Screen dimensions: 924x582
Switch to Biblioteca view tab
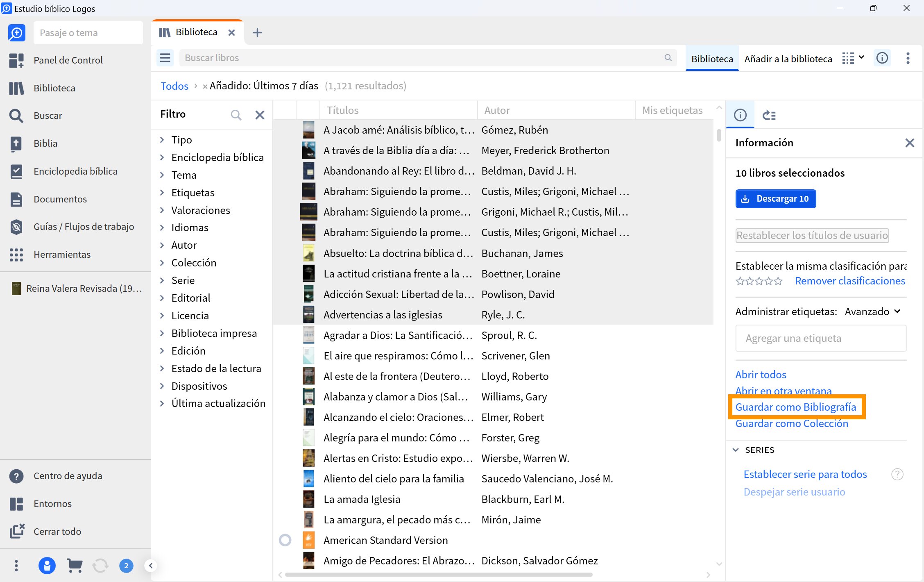712,59
